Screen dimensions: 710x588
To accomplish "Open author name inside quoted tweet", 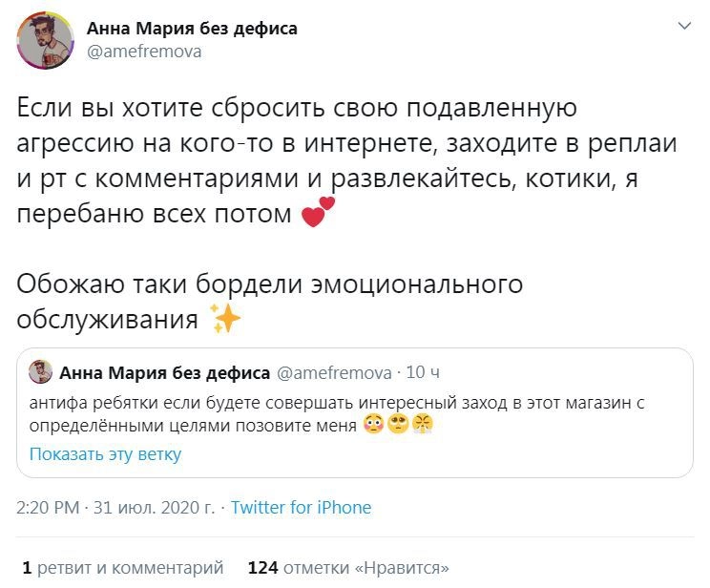I will [164, 372].
